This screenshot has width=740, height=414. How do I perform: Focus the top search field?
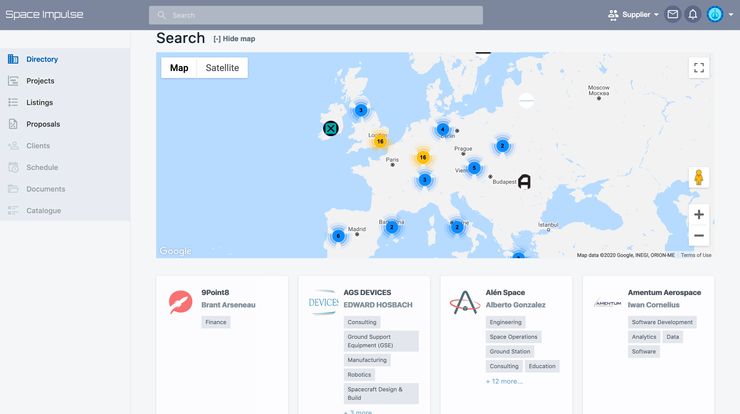tap(316, 15)
